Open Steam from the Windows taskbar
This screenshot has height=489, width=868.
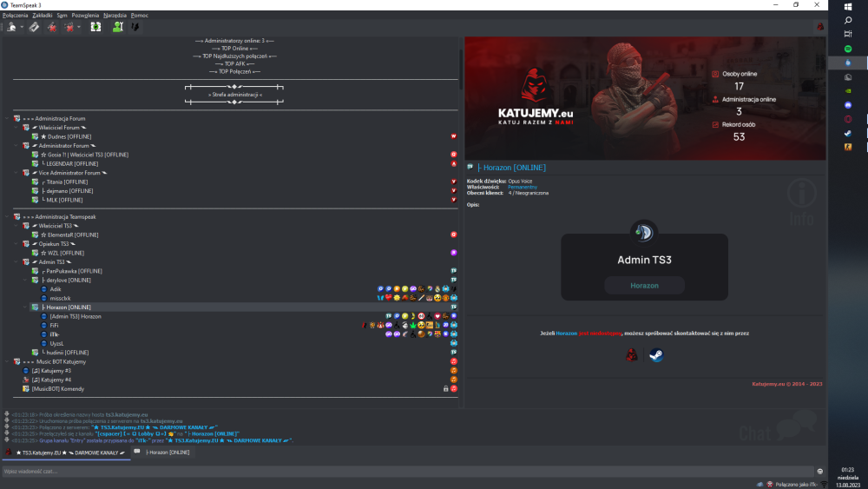click(847, 134)
